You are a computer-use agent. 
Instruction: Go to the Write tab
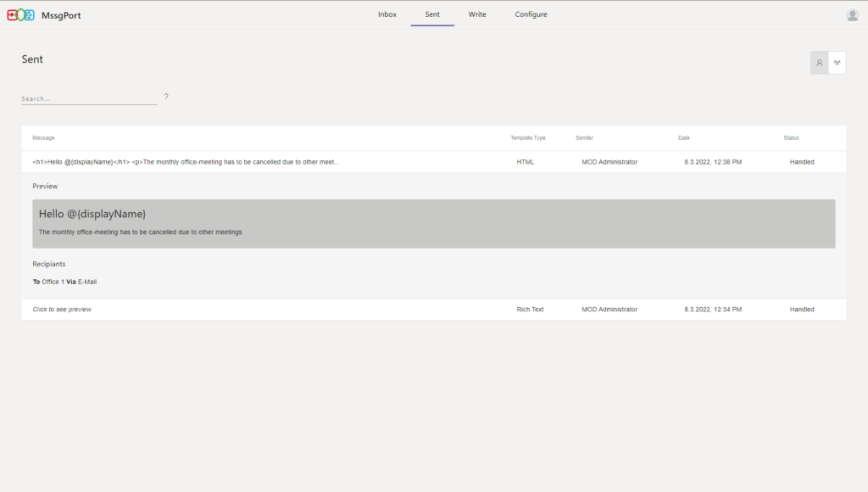click(x=477, y=14)
